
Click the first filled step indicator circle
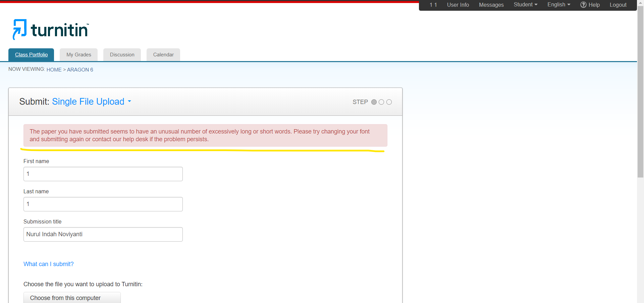coord(374,102)
